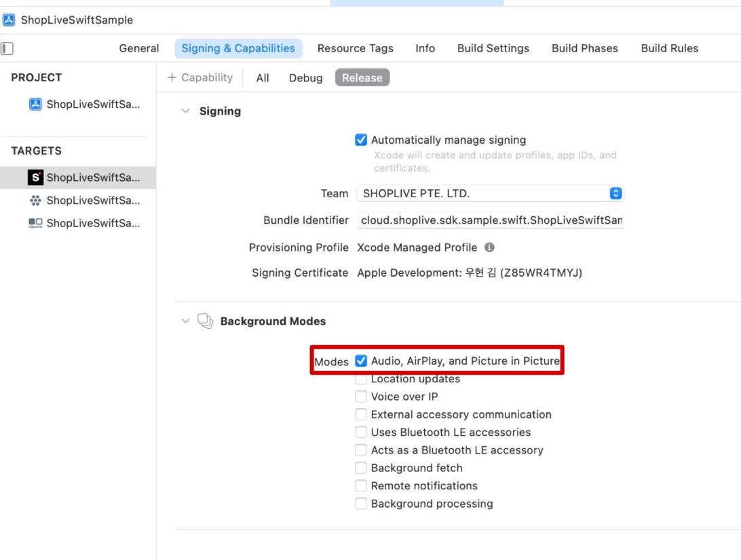Switch to the Build Settings tab
Viewport: 741px width, 560px height.
493,48
